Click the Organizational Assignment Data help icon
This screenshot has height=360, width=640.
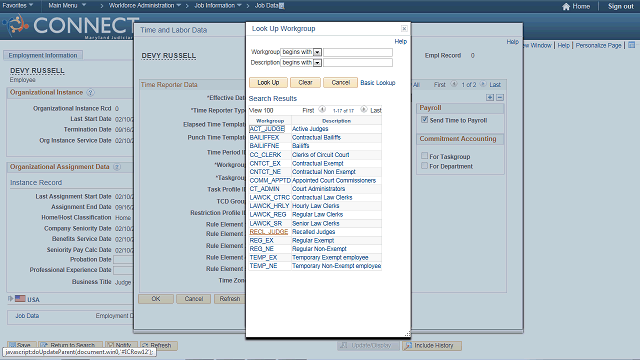click(x=117, y=167)
